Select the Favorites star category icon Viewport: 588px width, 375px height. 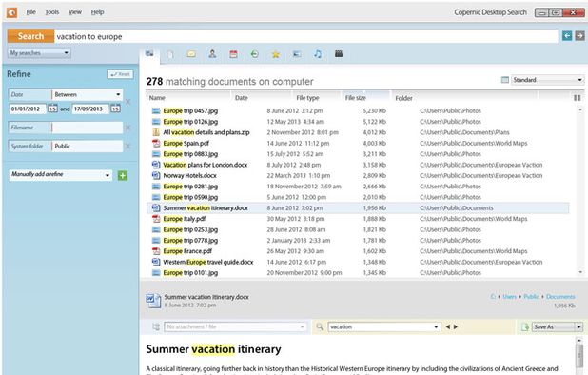pyautogui.click(x=276, y=55)
